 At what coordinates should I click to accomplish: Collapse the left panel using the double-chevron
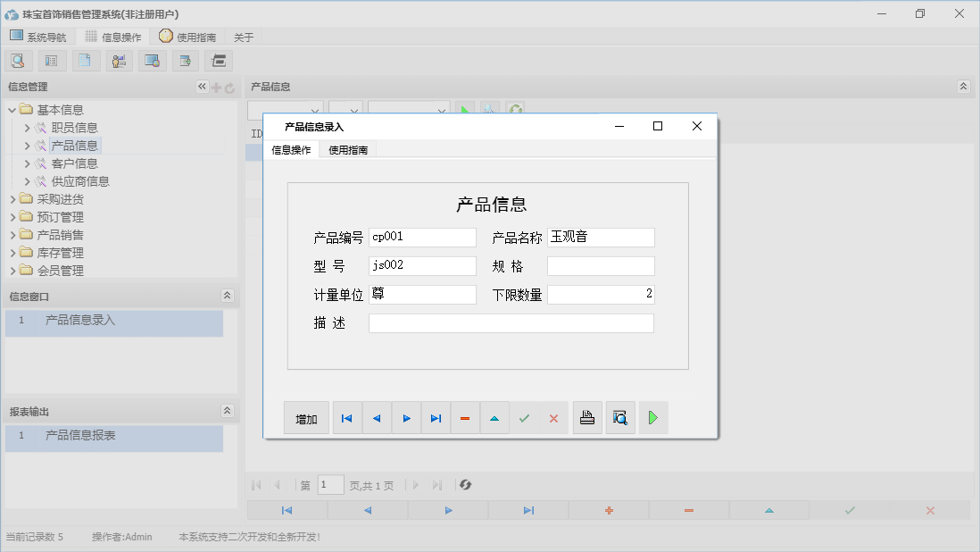pos(202,87)
